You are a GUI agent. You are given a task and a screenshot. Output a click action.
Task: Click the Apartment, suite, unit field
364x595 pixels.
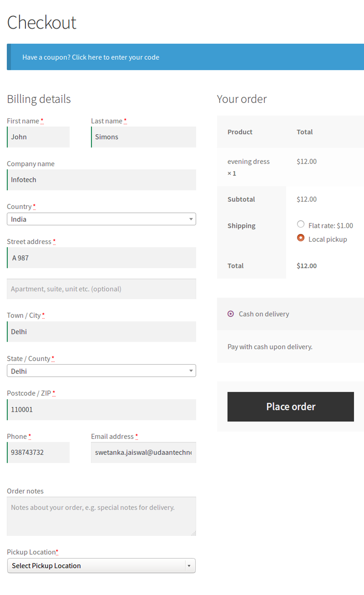pos(101,289)
